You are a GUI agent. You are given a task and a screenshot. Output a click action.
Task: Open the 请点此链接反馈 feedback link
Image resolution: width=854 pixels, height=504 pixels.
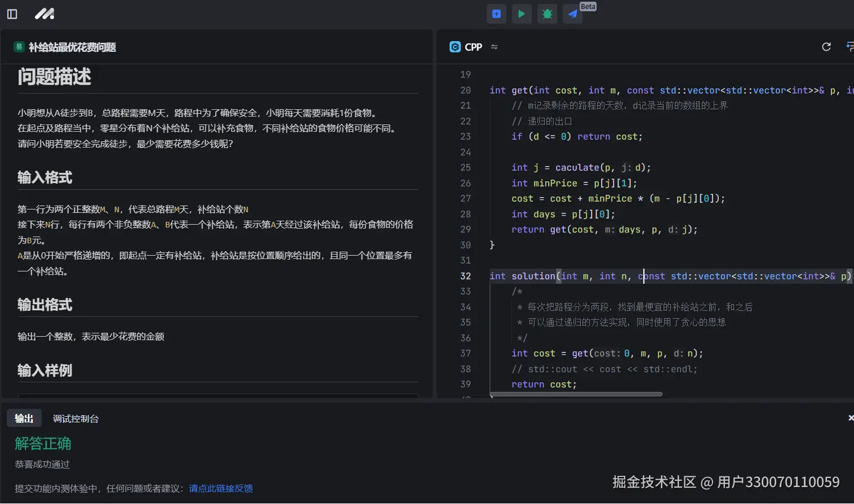point(221,488)
